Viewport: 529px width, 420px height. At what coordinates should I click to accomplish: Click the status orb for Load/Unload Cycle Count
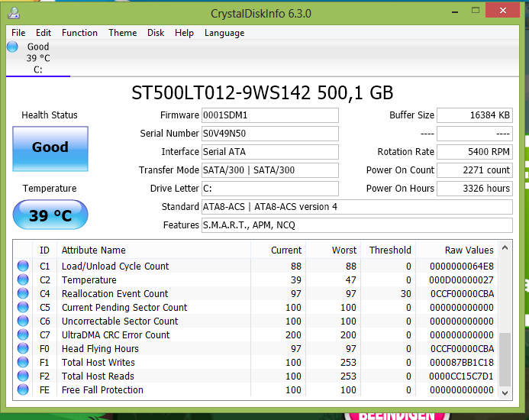pyautogui.click(x=23, y=266)
